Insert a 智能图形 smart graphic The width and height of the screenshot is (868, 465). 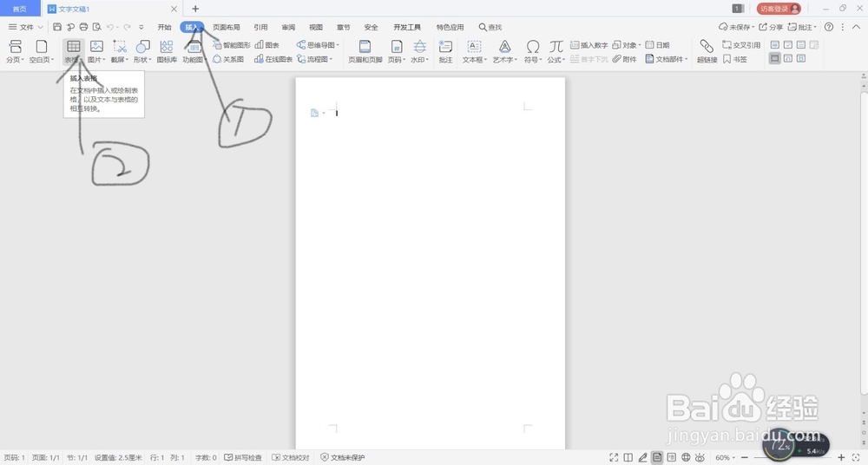(x=232, y=45)
